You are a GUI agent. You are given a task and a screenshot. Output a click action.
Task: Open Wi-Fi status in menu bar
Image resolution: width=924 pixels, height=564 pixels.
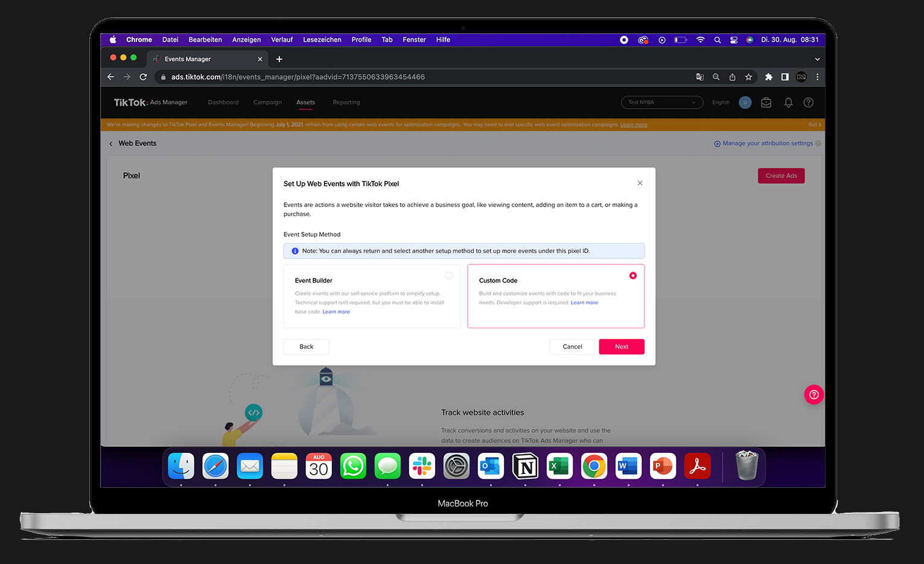point(700,40)
